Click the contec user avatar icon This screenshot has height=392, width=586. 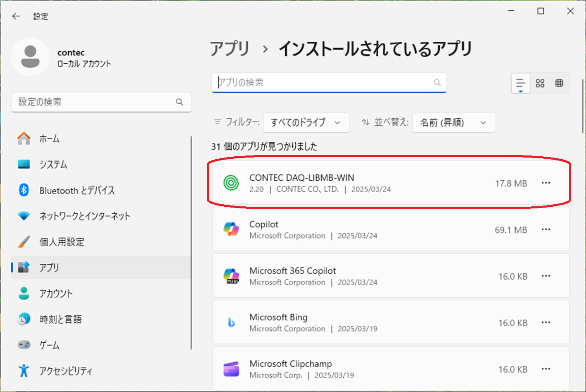coord(30,57)
